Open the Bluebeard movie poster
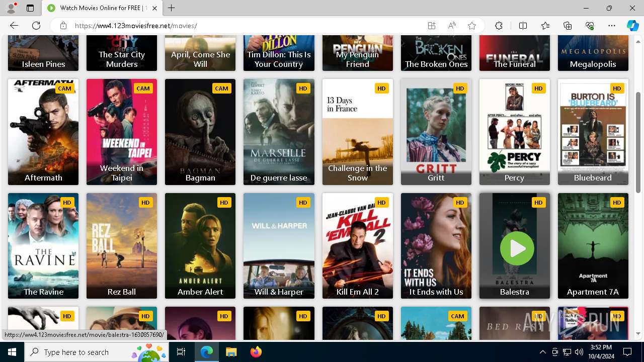The image size is (644, 362). (593, 132)
